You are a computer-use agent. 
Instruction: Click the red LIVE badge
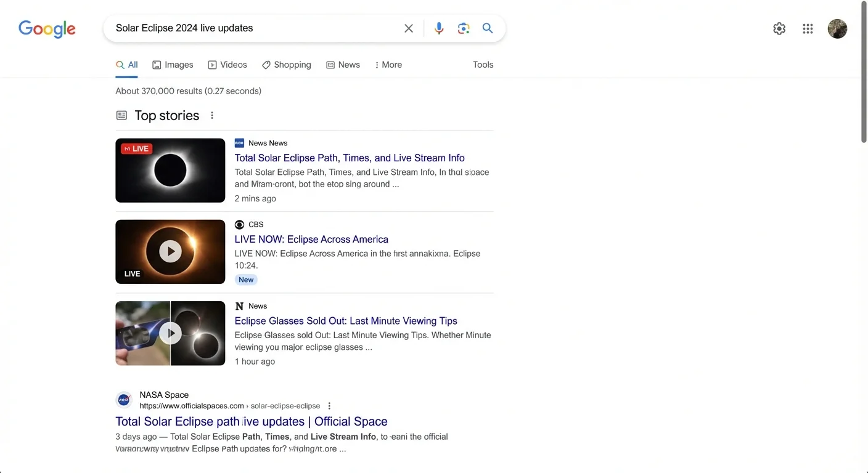[x=137, y=148]
